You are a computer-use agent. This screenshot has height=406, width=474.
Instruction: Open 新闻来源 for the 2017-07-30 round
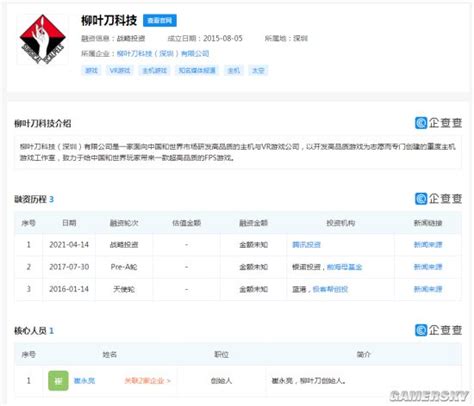[x=428, y=267]
